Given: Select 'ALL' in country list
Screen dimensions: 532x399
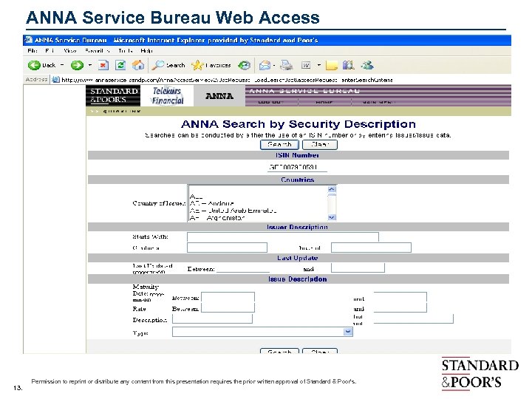Looking at the screenshot, I should (196, 197).
